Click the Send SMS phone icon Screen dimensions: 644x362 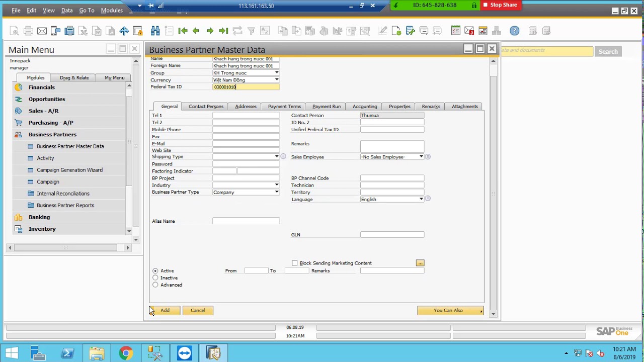pyautogui.click(x=56, y=31)
